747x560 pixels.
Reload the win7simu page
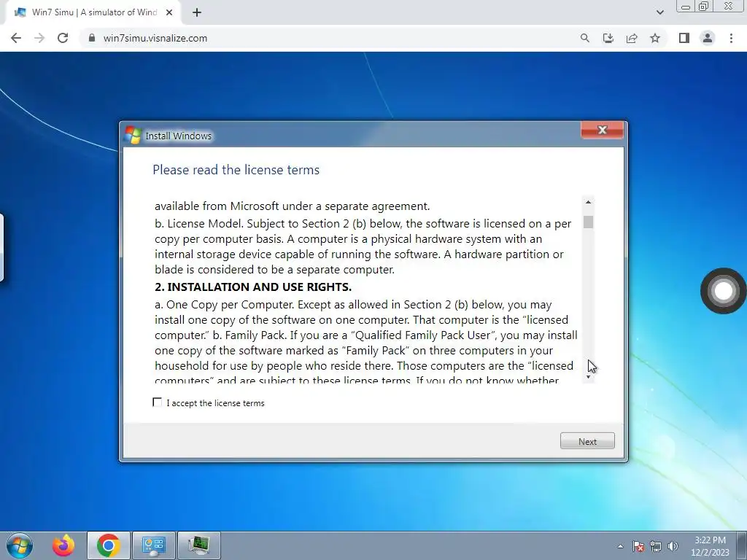coord(63,38)
